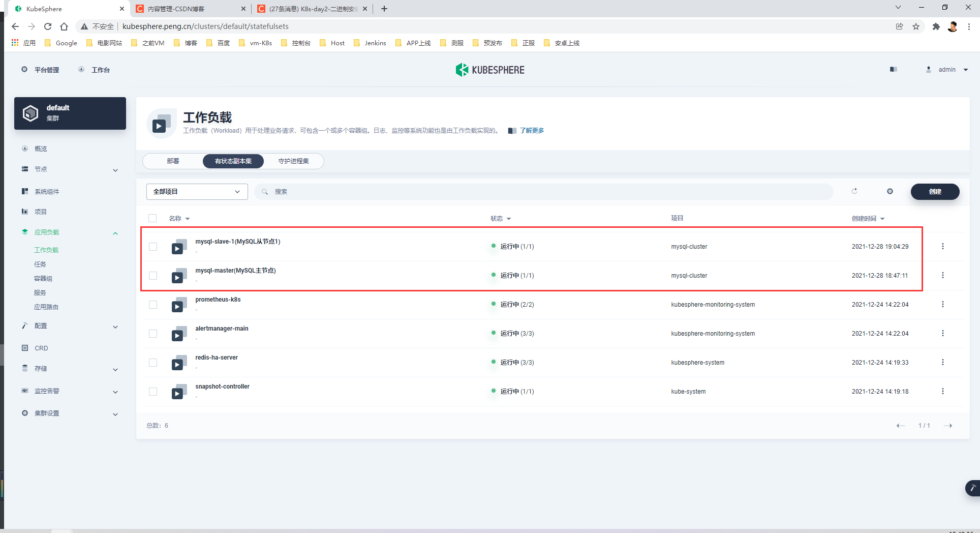Switch to the 内容管理-CSDN博客 browser tab

click(x=191, y=9)
